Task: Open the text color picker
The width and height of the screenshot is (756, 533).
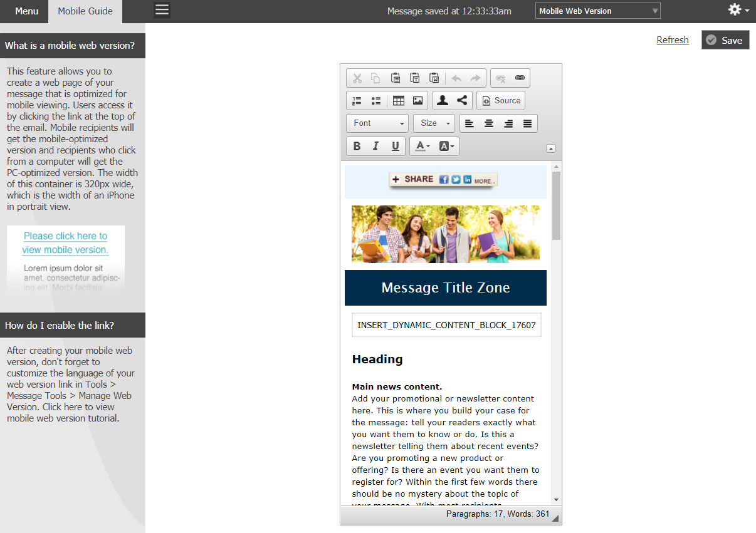Action: [x=423, y=147]
